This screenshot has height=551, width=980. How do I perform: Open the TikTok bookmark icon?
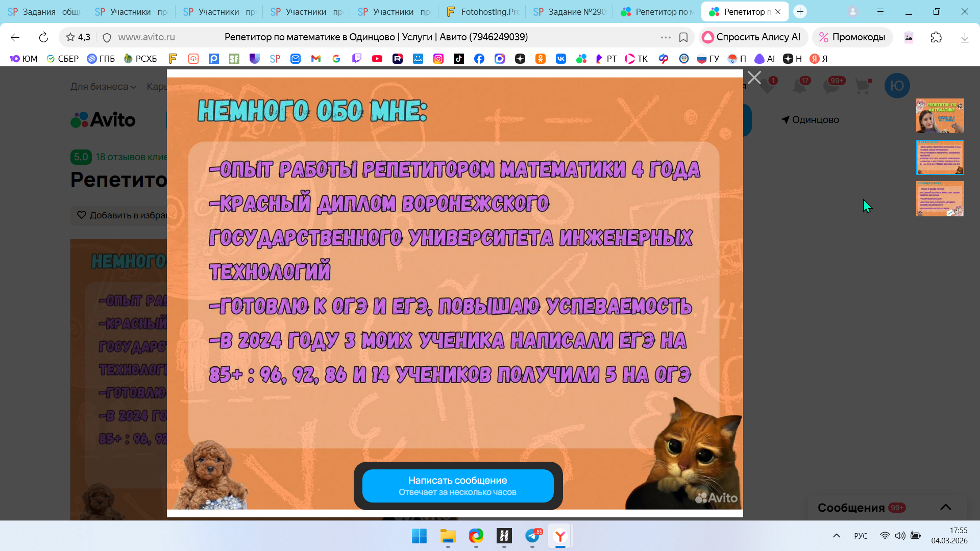(459, 59)
